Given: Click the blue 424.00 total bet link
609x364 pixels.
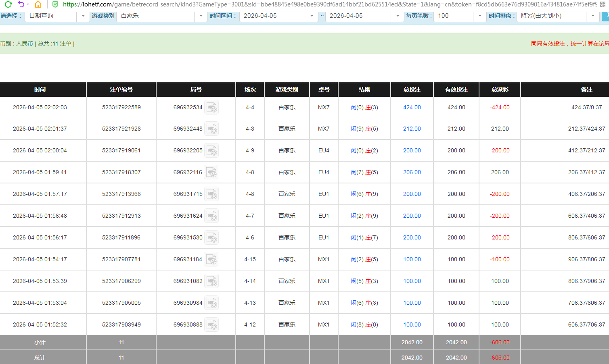Looking at the screenshot, I should (x=412, y=108).
